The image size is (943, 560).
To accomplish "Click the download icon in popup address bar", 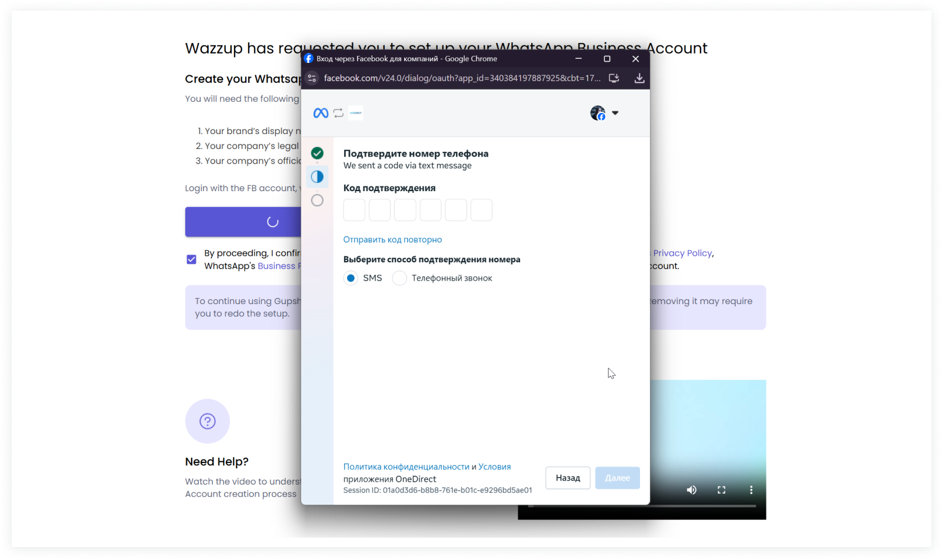I will click(639, 78).
